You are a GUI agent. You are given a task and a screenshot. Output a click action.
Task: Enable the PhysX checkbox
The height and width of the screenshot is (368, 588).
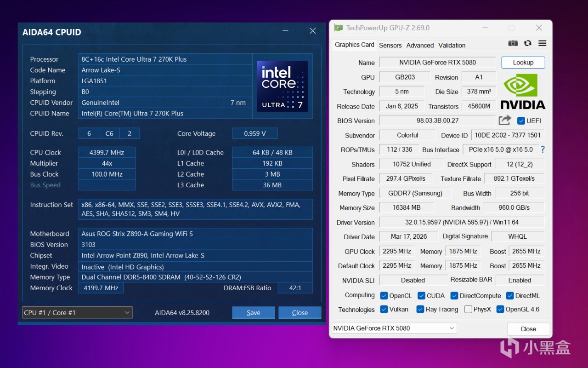tap(468, 309)
